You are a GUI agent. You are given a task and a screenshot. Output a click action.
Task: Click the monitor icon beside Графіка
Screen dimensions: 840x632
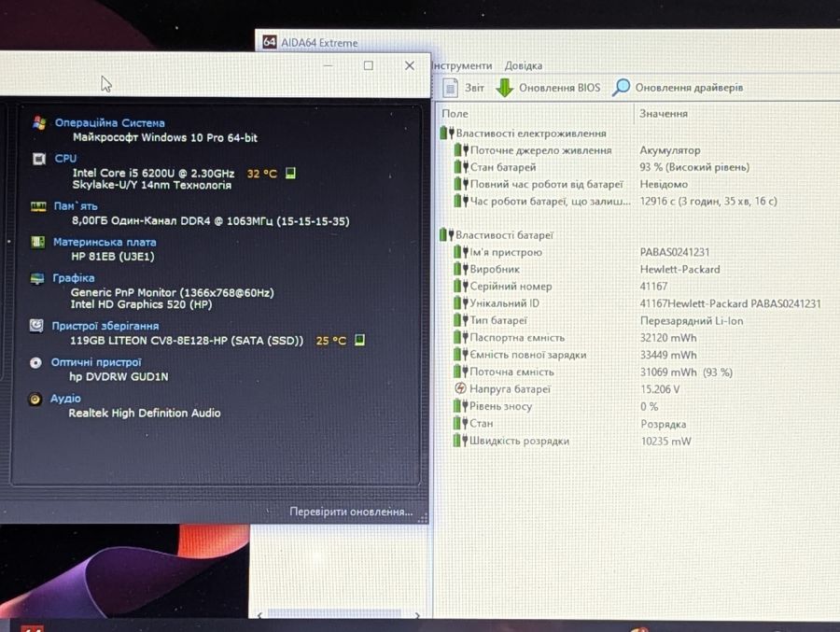pos(37,279)
